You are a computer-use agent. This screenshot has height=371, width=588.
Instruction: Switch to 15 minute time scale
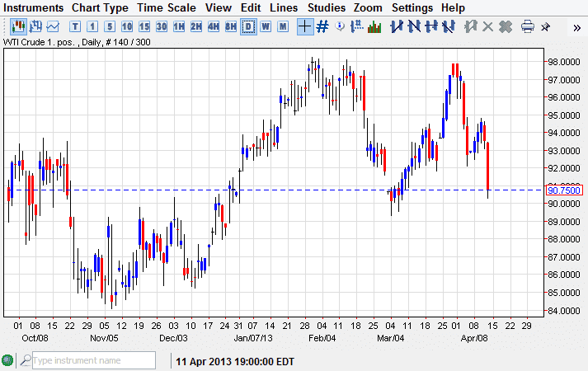144,26
